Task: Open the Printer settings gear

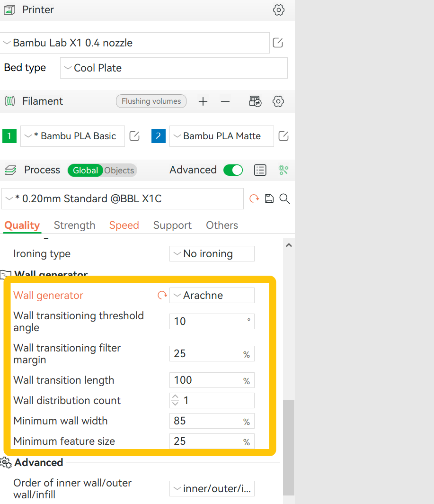Action: 278,10
